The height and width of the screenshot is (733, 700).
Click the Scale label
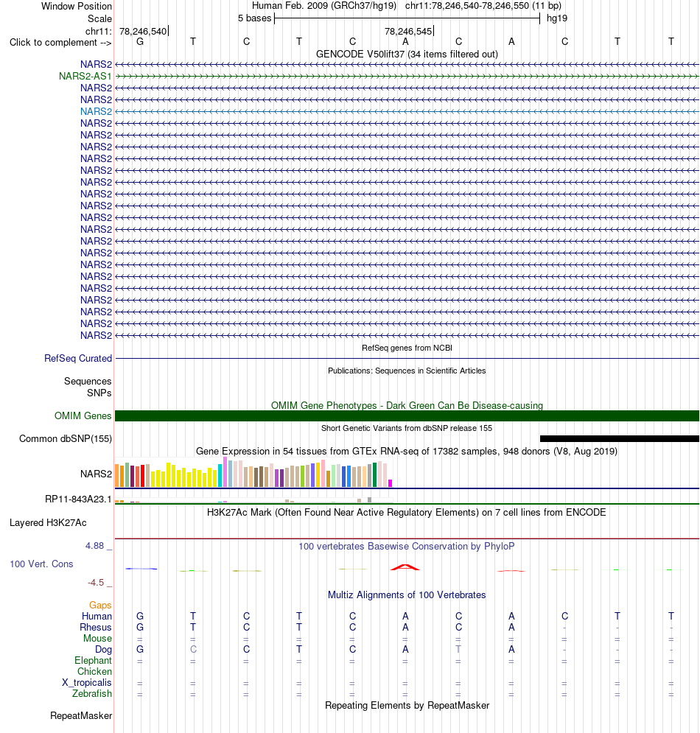pos(99,18)
